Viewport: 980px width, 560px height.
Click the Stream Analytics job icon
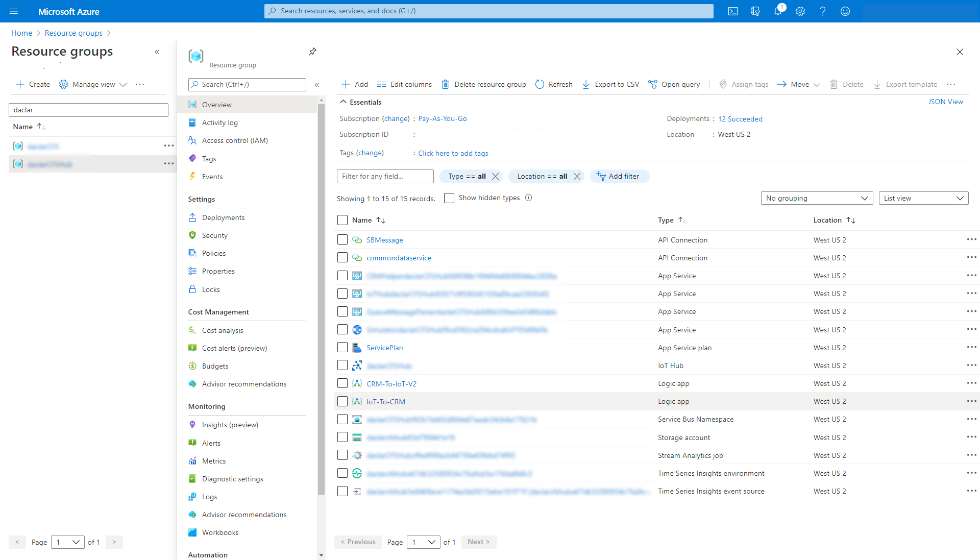tap(357, 455)
